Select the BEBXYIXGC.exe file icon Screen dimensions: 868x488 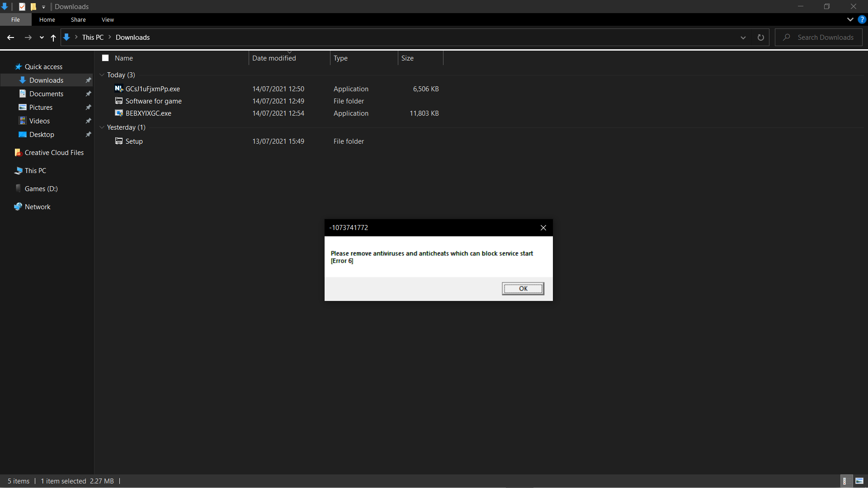(119, 113)
